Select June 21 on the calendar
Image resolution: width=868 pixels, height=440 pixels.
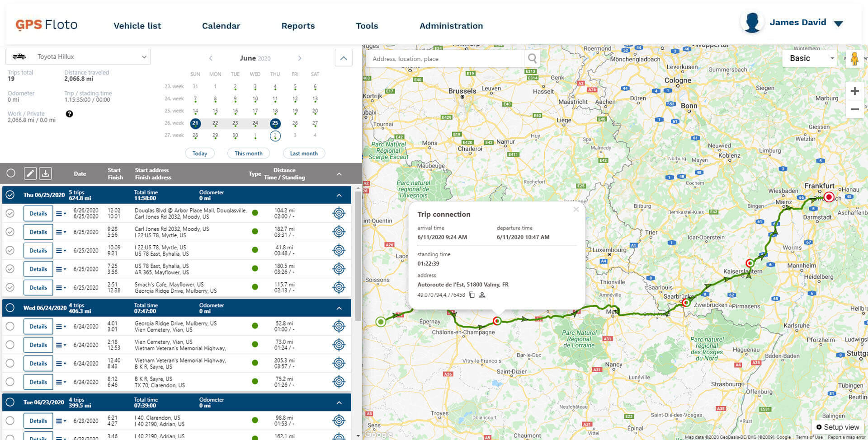coord(195,123)
